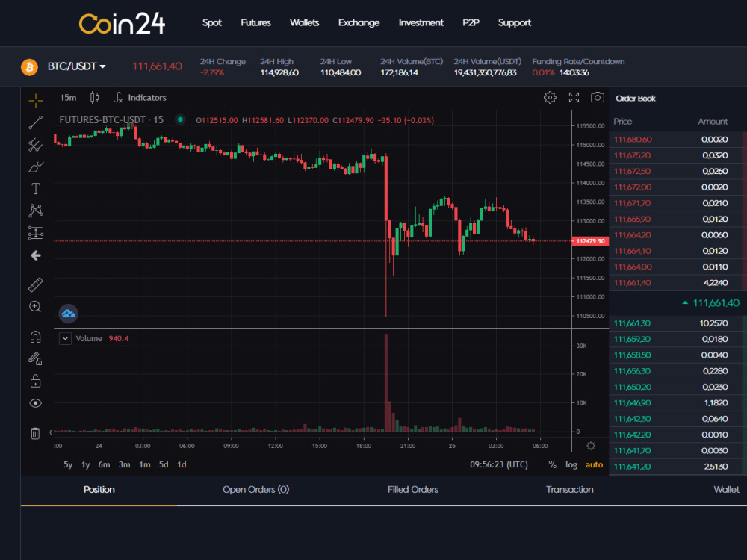Set chart range to 5y
This screenshot has height=560, width=747.
[68, 464]
